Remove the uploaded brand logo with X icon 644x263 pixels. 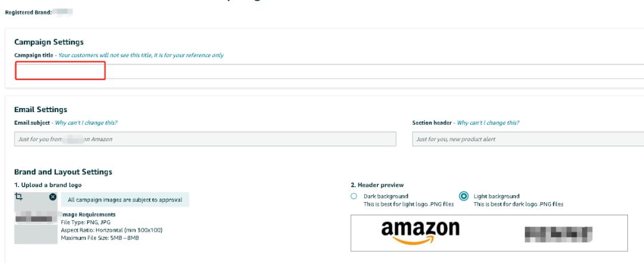[52, 197]
